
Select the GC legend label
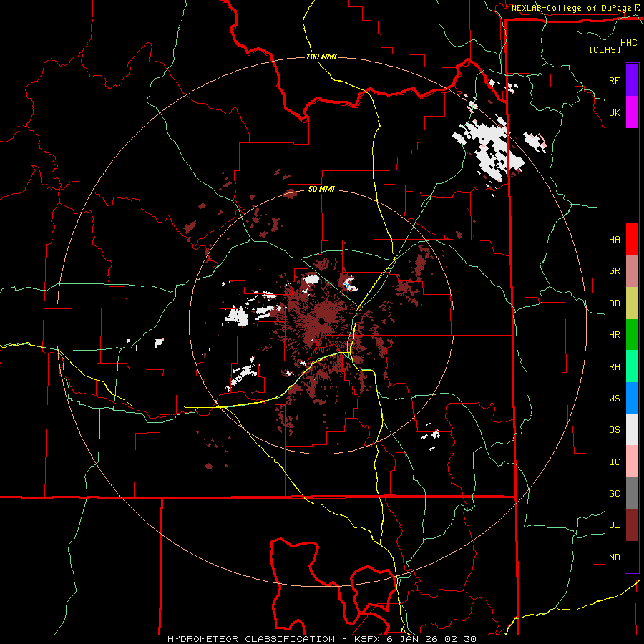coord(614,494)
